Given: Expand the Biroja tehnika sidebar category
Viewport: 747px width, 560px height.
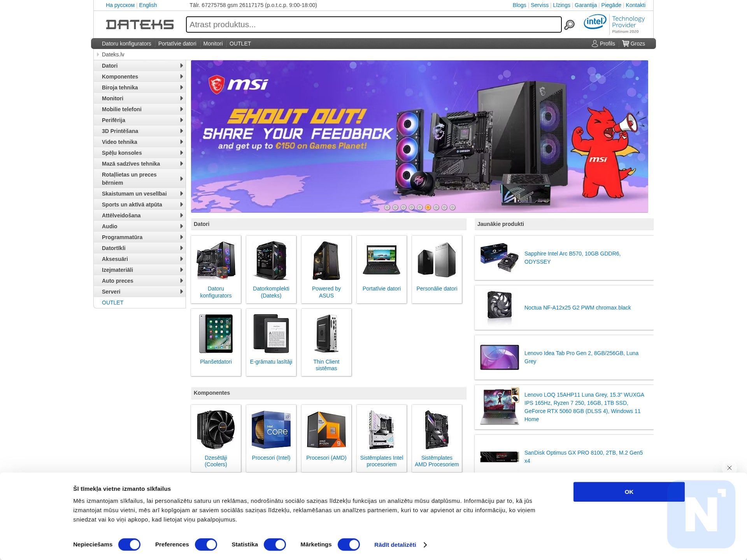Looking at the screenshot, I should tap(140, 87).
